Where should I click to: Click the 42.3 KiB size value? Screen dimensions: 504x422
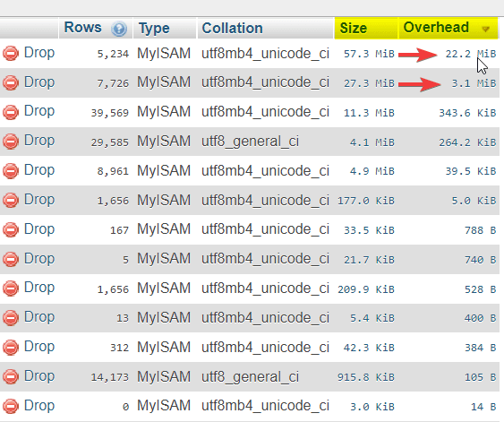click(x=369, y=348)
